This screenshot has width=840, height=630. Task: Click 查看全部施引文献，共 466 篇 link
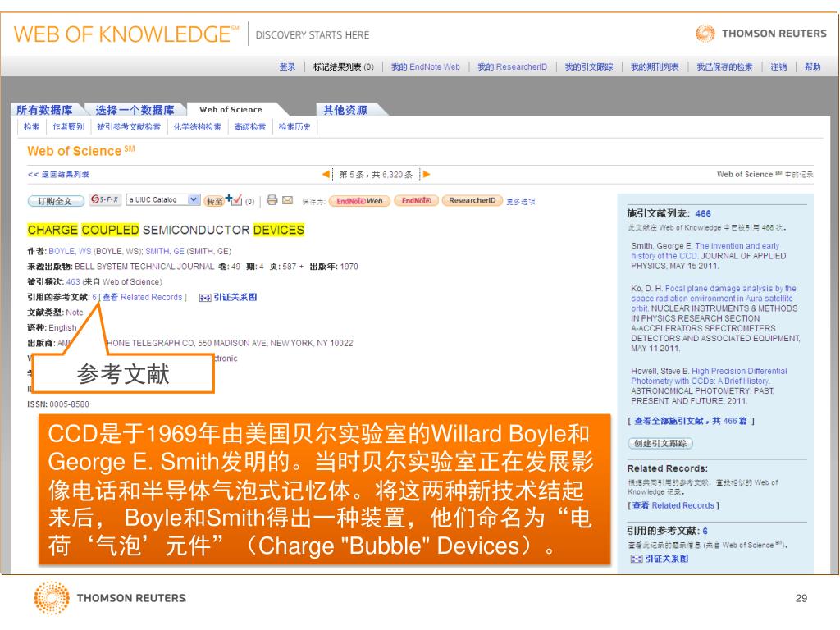pyautogui.click(x=691, y=421)
